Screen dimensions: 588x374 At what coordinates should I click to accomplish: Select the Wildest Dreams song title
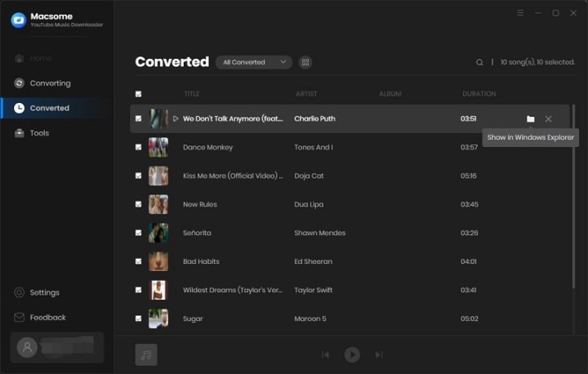233,290
